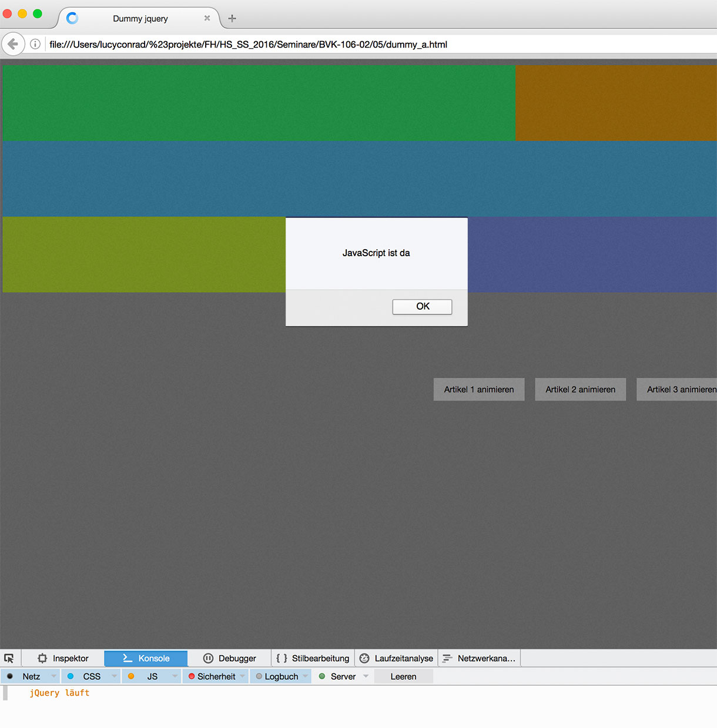The width and height of the screenshot is (717, 728).
Task: Open the Netzwerkanalyse tab
Action: pos(480,658)
